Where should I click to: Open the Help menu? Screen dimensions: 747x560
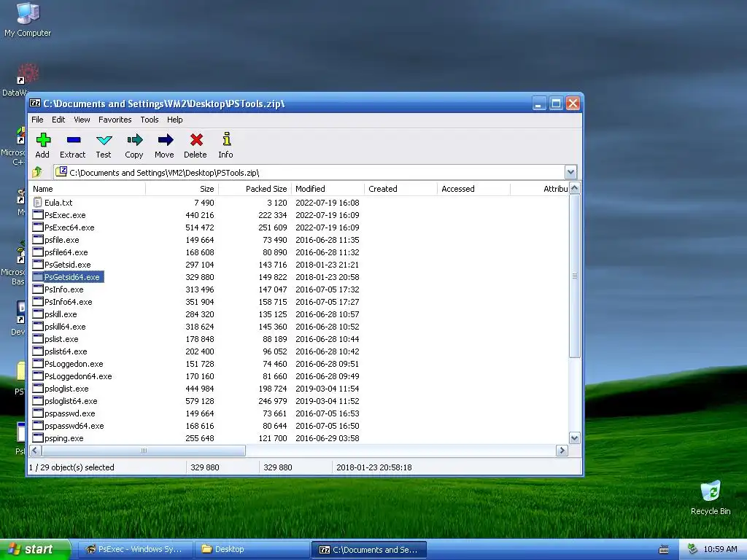[174, 120]
